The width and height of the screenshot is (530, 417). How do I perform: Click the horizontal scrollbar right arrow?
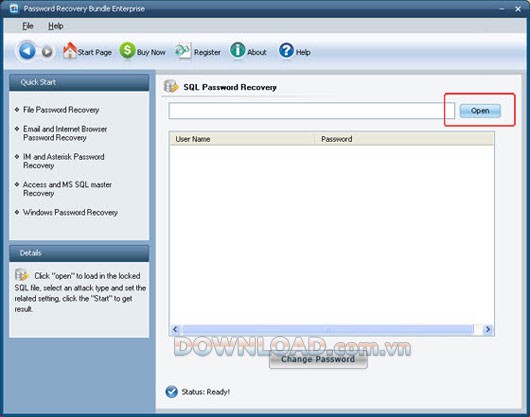(488, 329)
